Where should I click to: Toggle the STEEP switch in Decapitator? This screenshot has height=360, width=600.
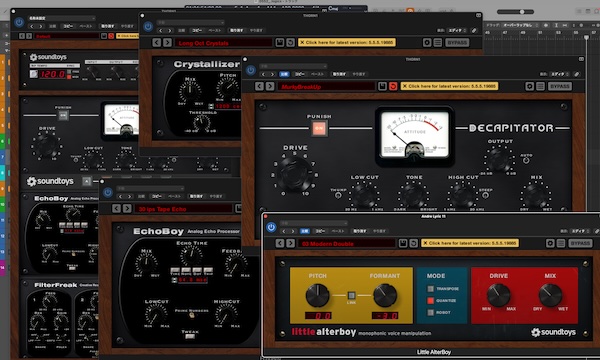[x=485, y=195]
